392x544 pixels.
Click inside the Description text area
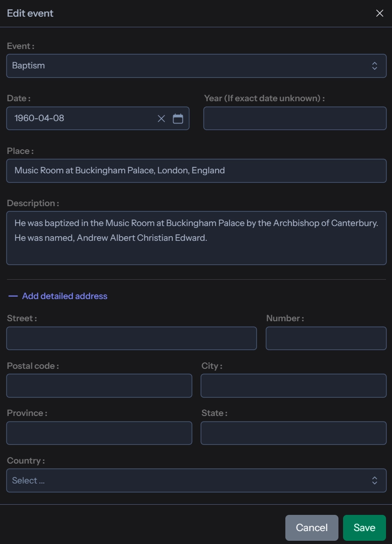196,250
